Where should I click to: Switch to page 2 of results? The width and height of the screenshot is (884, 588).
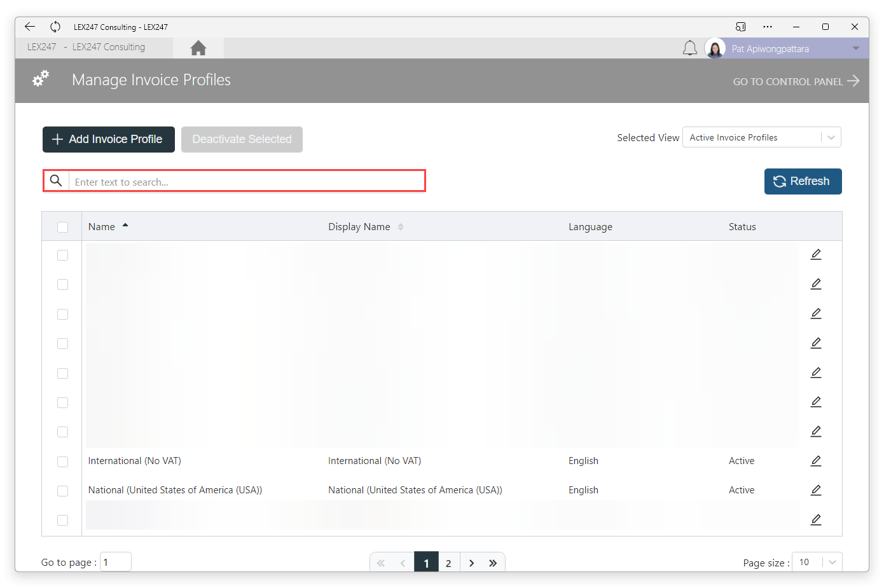point(448,563)
